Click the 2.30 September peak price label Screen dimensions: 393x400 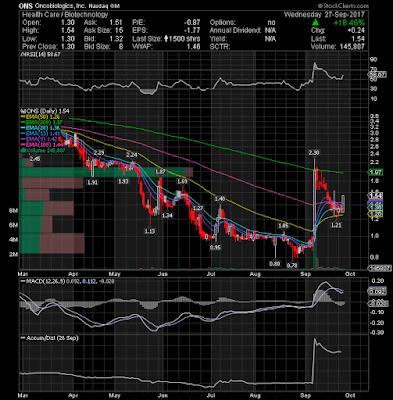click(x=314, y=153)
